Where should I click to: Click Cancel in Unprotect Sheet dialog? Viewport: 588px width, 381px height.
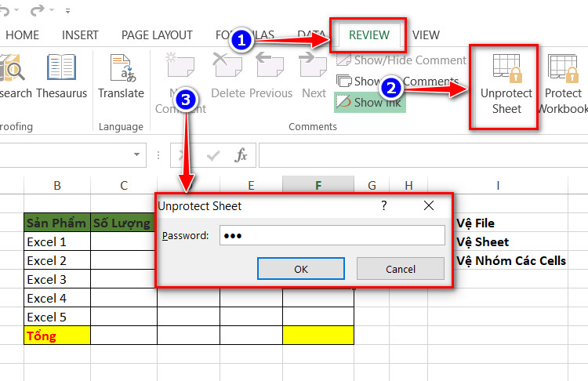[x=401, y=268]
